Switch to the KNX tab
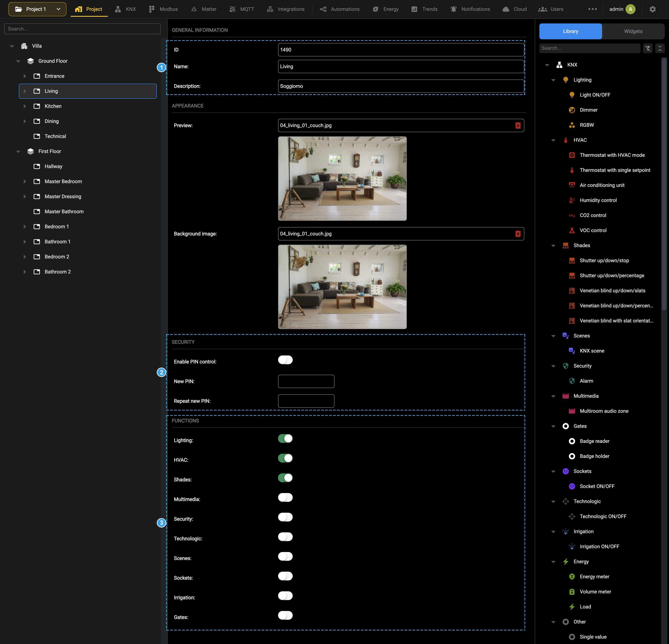 click(x=125, y=9)
